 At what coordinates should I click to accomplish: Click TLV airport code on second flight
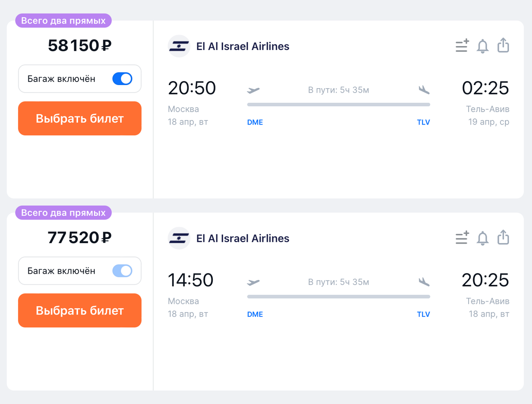point(423,314)
